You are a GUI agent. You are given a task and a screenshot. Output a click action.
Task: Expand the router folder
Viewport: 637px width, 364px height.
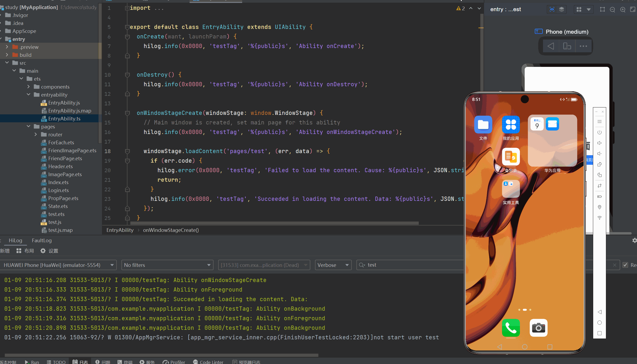click(x=36, y=135)
